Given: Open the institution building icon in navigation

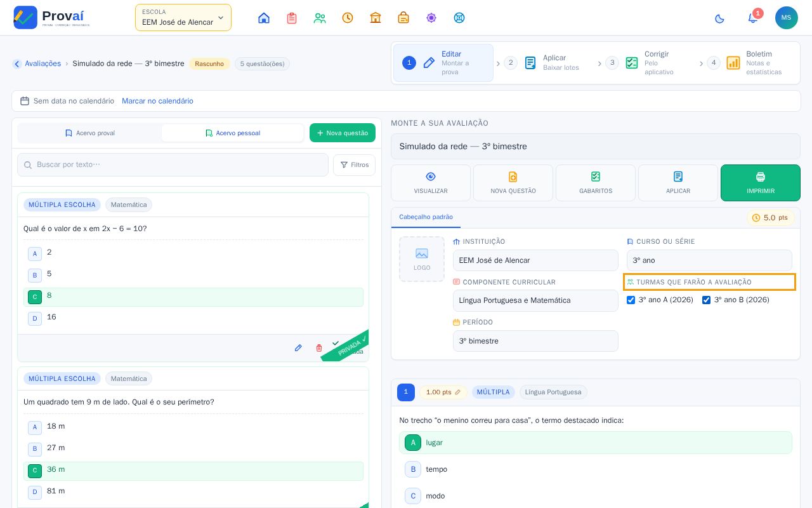Looking at the screenshot, I should [x=376, y=18].
